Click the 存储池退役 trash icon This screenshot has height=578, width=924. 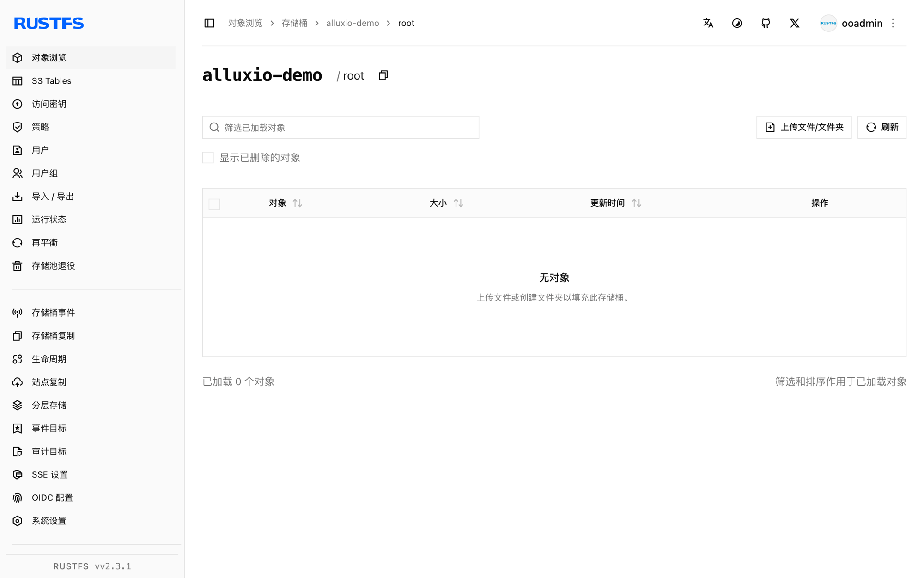18,266
